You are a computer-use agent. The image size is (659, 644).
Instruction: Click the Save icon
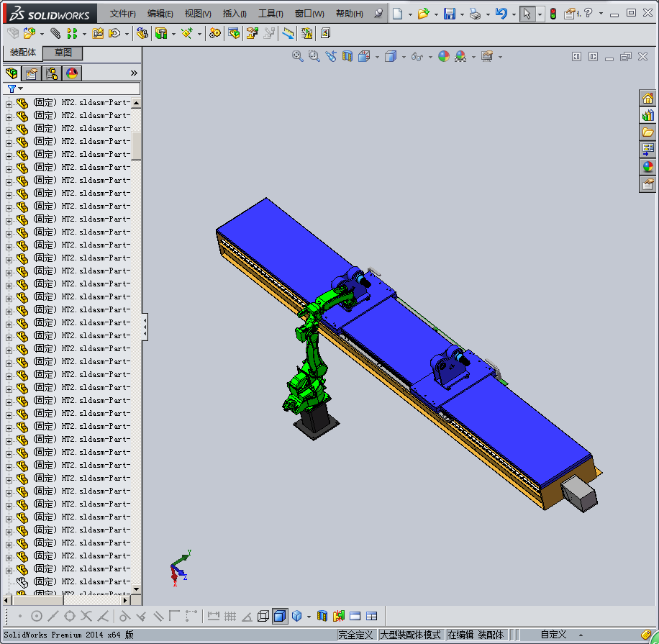click(449, 14)
